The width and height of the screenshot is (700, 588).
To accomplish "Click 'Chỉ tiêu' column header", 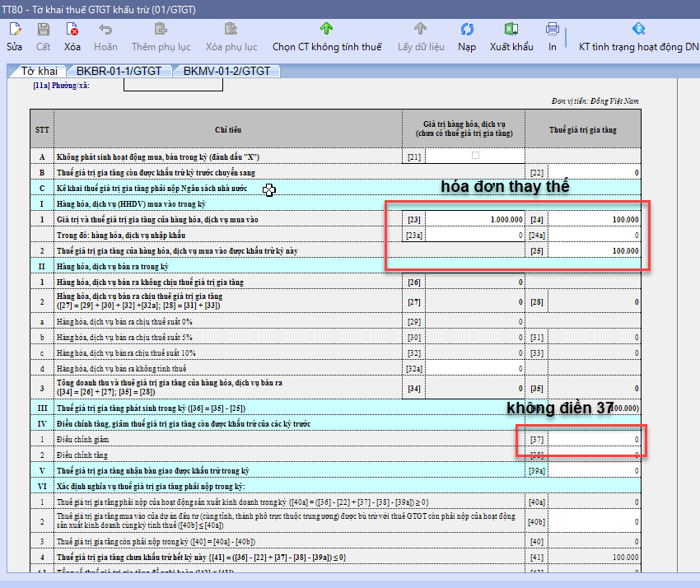I will (x=227, y=129).
